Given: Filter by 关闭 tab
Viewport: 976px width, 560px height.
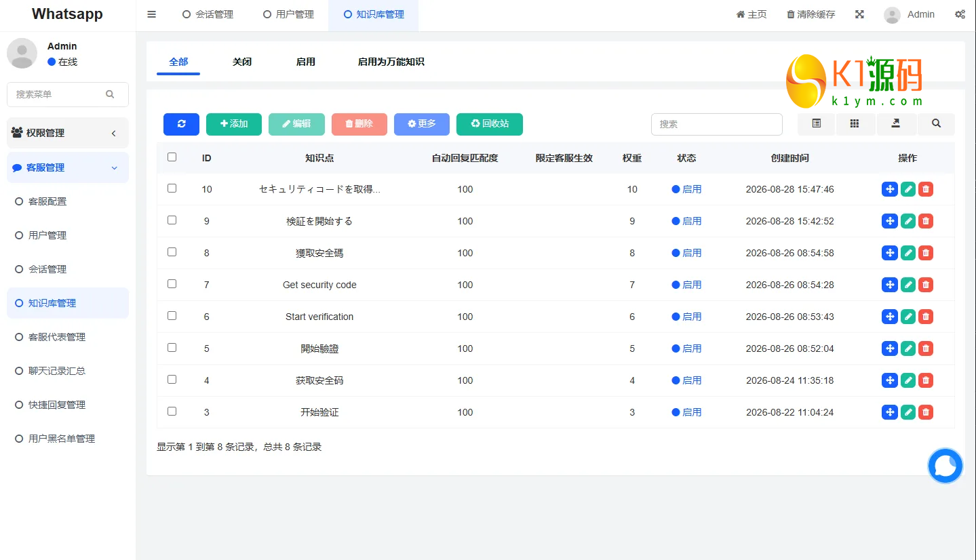Looking at the screenshot, I should tap(242, 62).
